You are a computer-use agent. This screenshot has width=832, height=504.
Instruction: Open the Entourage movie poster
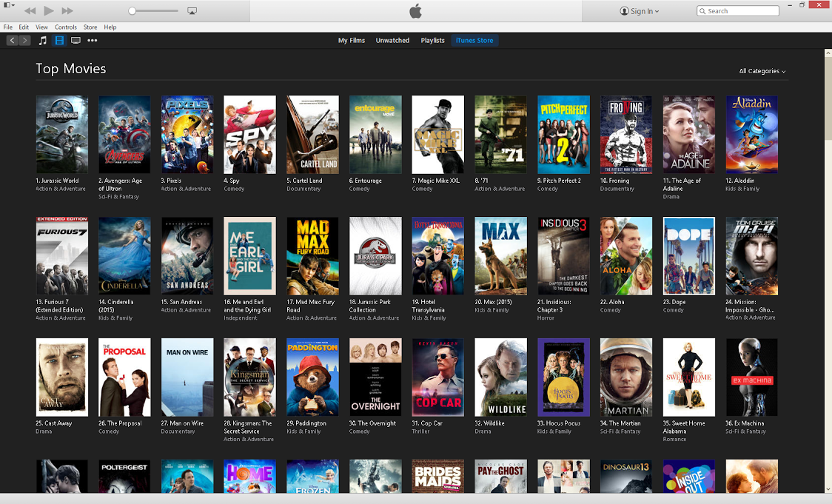tap(375, 135)
